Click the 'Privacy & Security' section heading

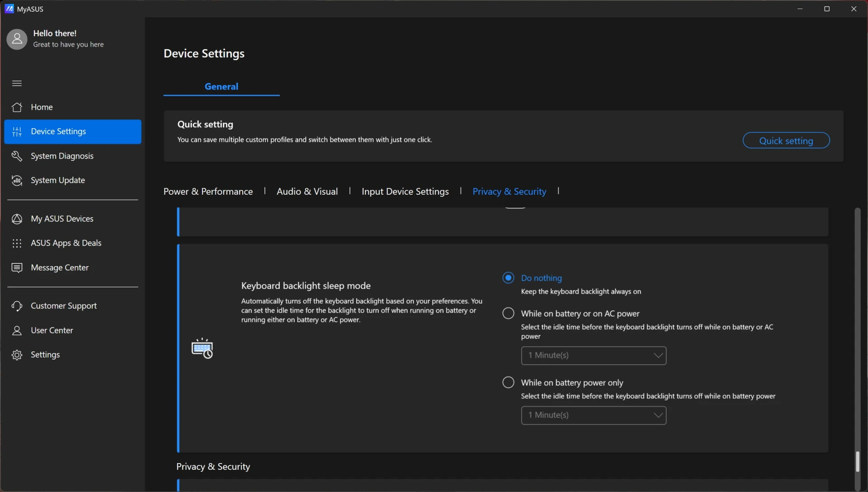point(213,467)
